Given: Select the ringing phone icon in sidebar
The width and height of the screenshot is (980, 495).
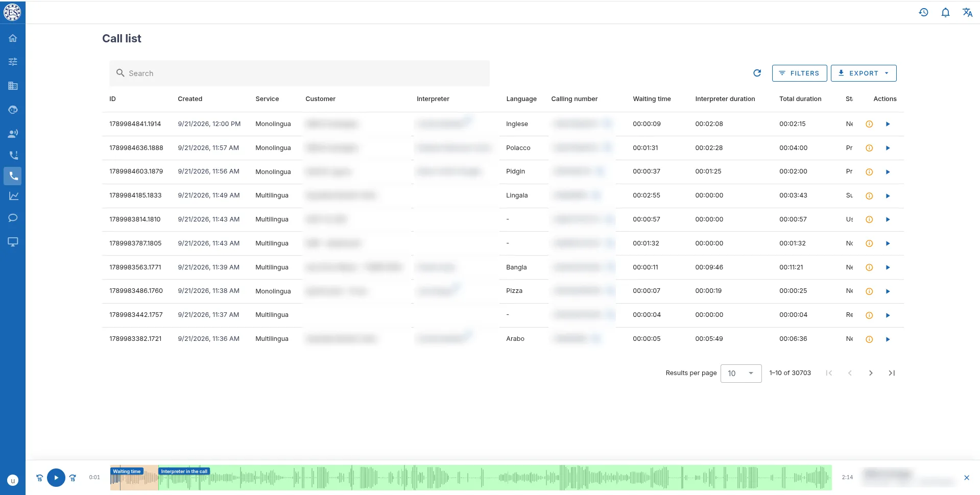Looking at the screenshot, I should tap(13, 155).
